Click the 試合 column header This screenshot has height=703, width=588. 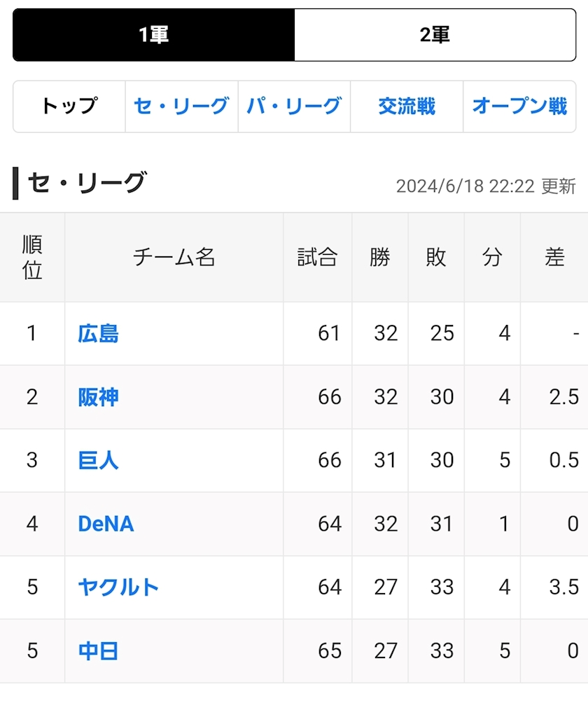pyautogui.click(x=318, y=257)
